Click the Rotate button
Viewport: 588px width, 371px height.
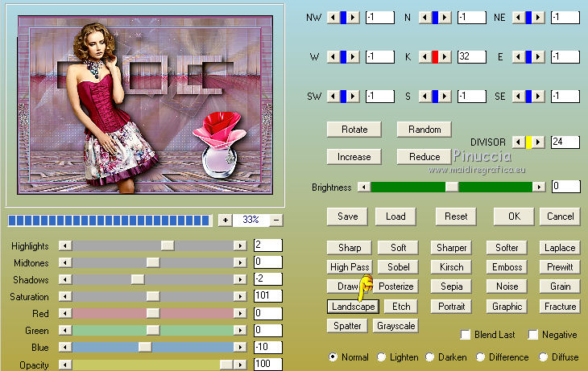(354, 130)
